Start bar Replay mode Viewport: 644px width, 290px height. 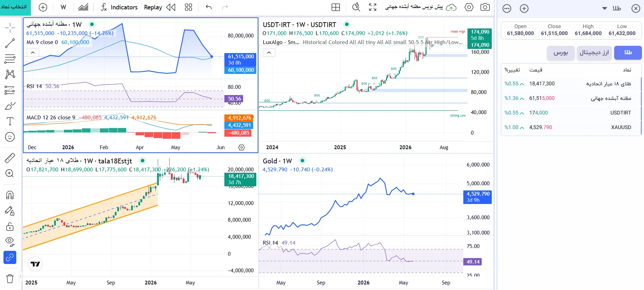160,7
